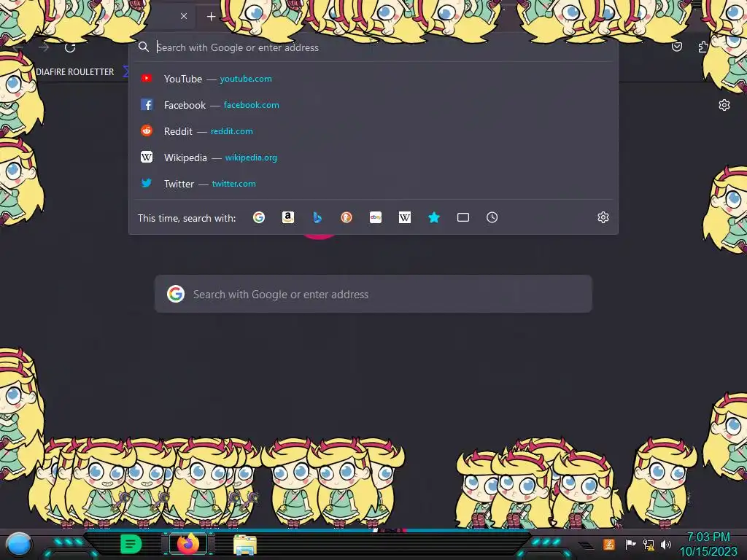Choose Amazon one-off search engine

(287, 217)
